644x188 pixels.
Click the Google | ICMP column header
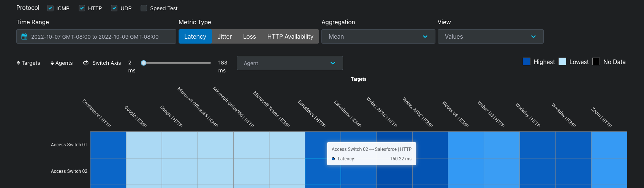click(136, 116)
